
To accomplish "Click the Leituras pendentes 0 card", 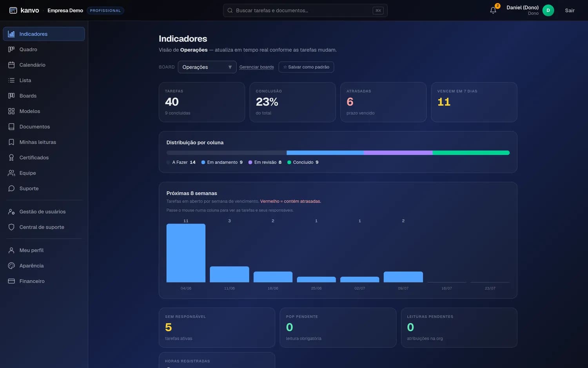I will pos(459,328).
